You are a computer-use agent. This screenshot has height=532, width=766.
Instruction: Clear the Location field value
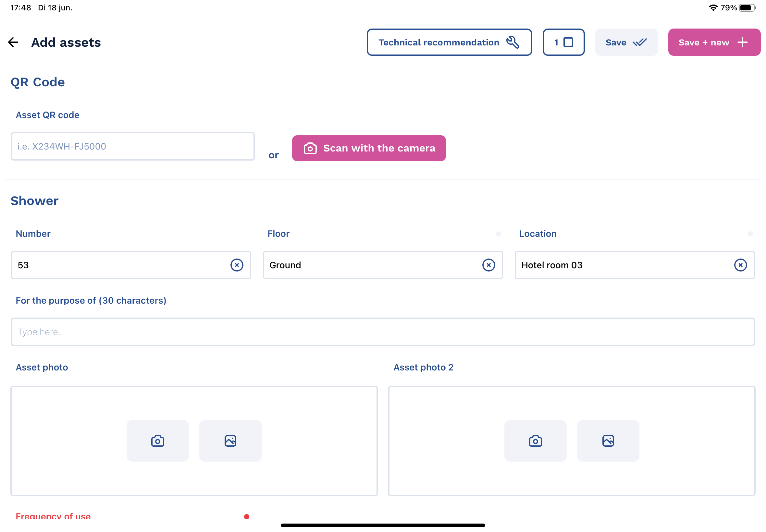tap(740, 265)
